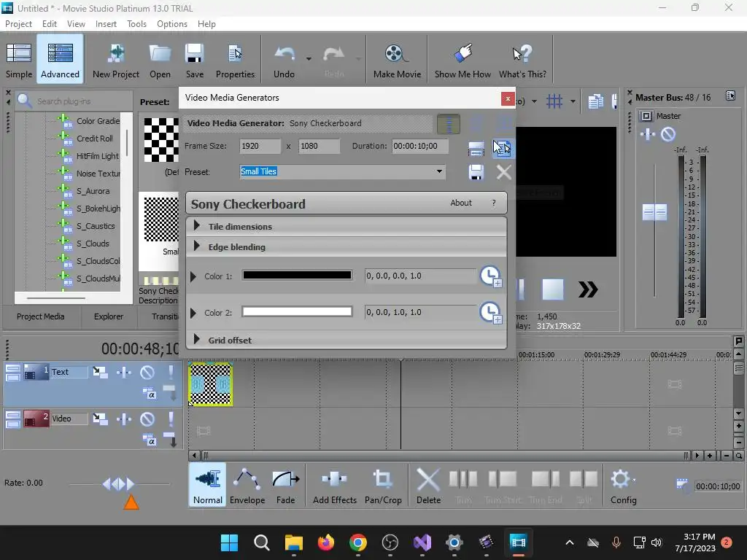Image resolution: width=747 pixels, height=560 pixels.
Task: Close the Video Media Generators dialog
Action: 508,98
